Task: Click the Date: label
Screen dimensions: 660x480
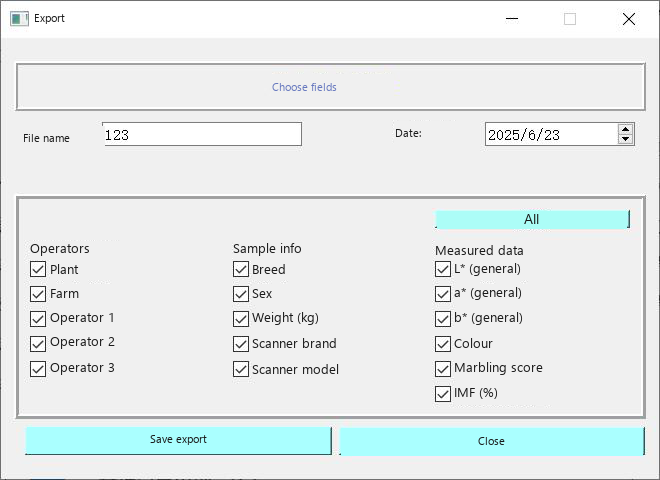Action: 408,133
